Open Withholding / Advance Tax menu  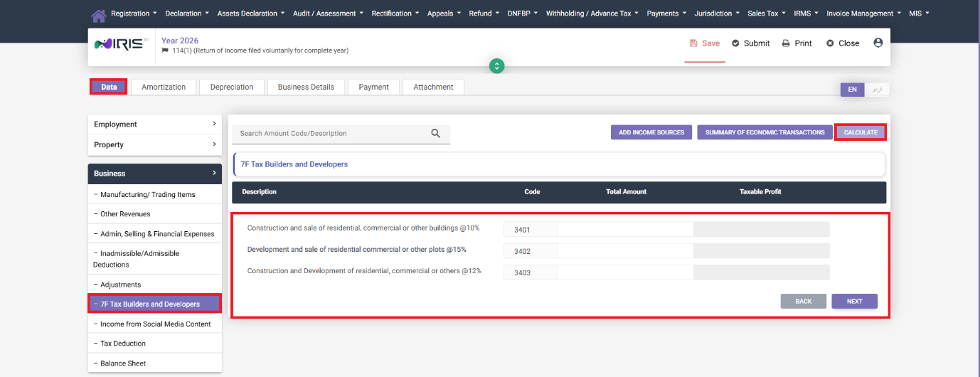coord(592,14)
